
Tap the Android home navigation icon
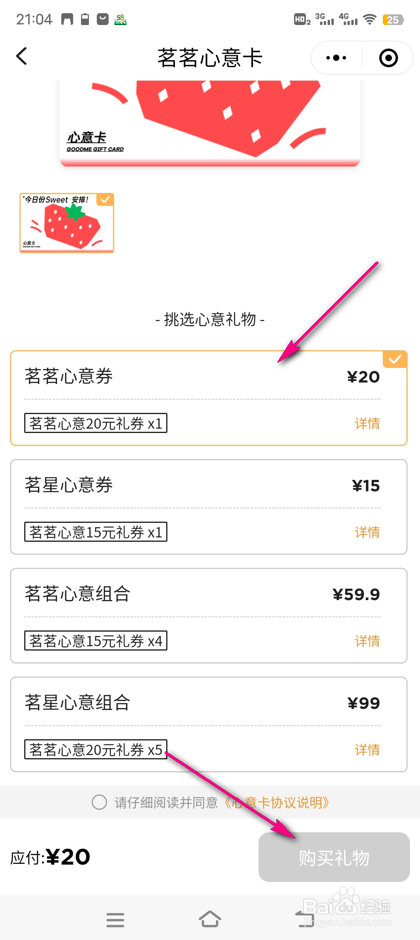click(x=210, y=918)
